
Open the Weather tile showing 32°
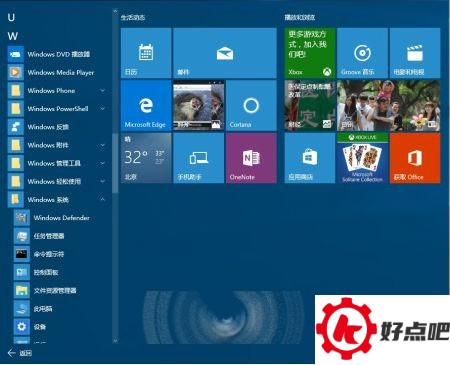point(146,158)
